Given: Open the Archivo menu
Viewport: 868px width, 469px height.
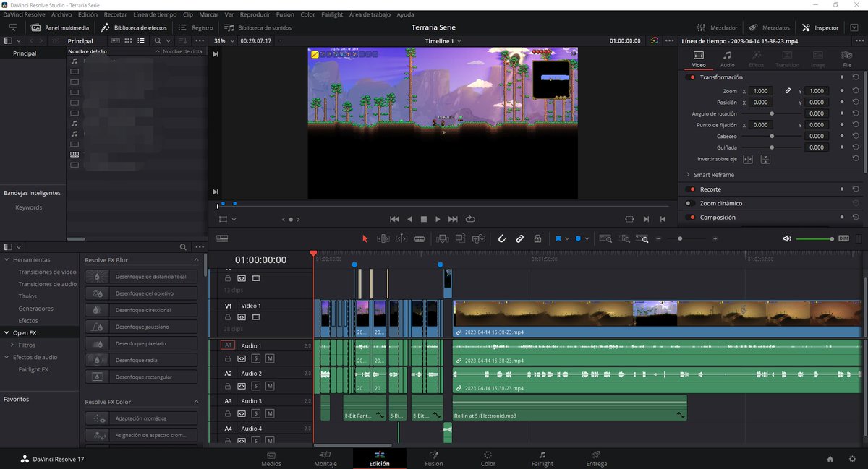Looking at the screenshot, I should (61, 14).
